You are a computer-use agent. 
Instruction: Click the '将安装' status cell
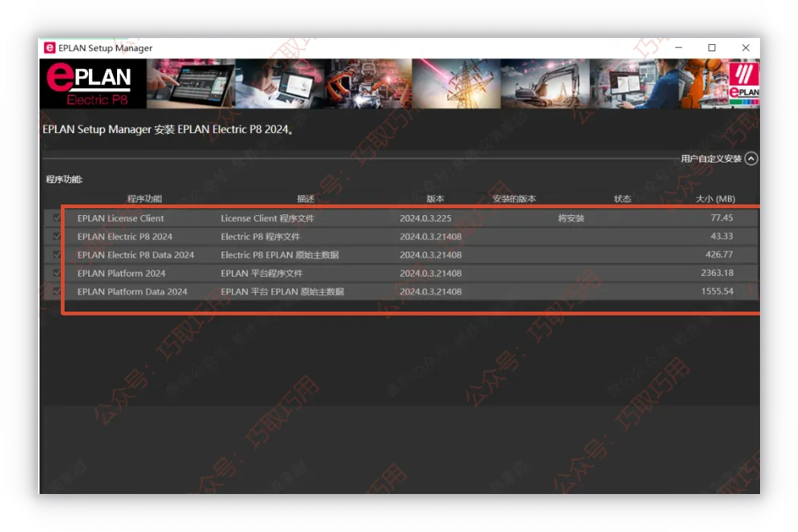(x=571, y=218)
